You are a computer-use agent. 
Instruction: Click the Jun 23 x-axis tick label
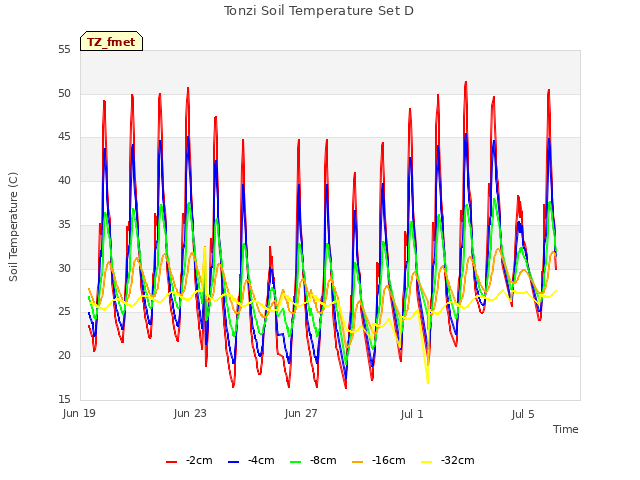point(190,413)
